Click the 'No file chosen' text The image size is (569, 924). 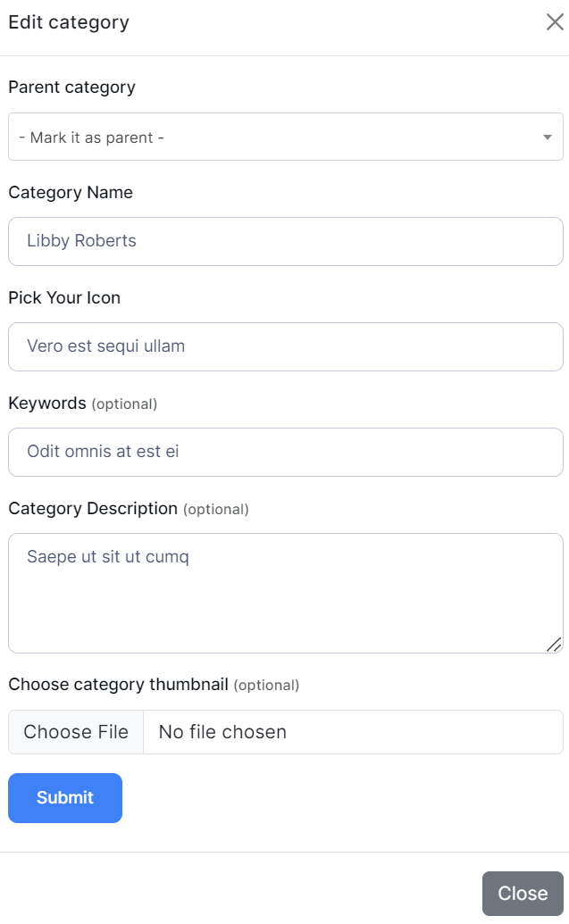tap(222, 732)
